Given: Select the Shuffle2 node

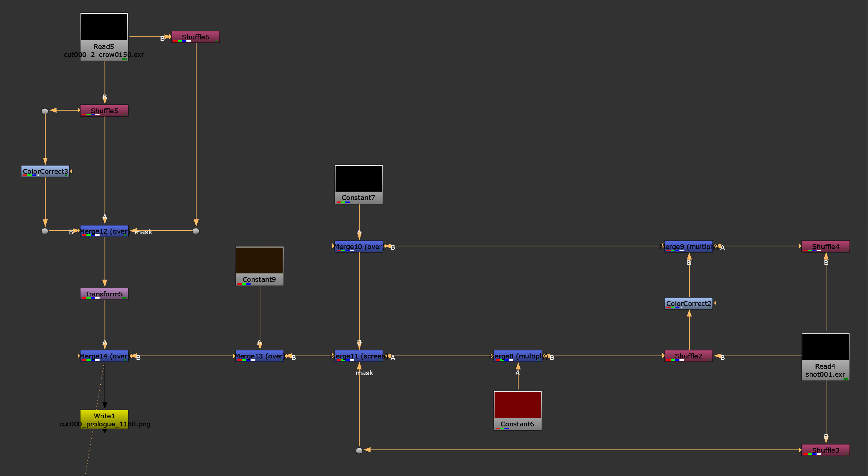Looking at the screenshot, I should coord(689,356).
